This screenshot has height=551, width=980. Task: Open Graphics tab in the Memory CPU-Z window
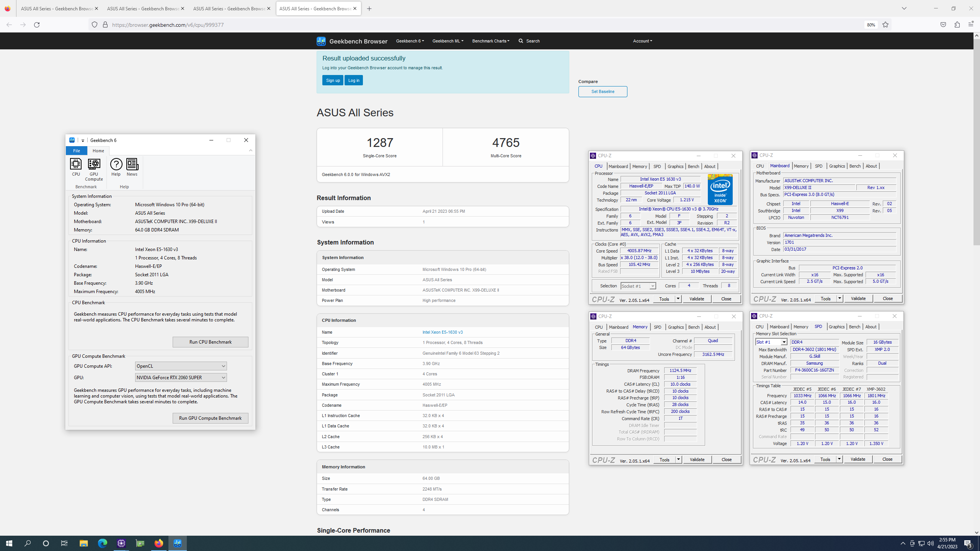pos(676,327)
